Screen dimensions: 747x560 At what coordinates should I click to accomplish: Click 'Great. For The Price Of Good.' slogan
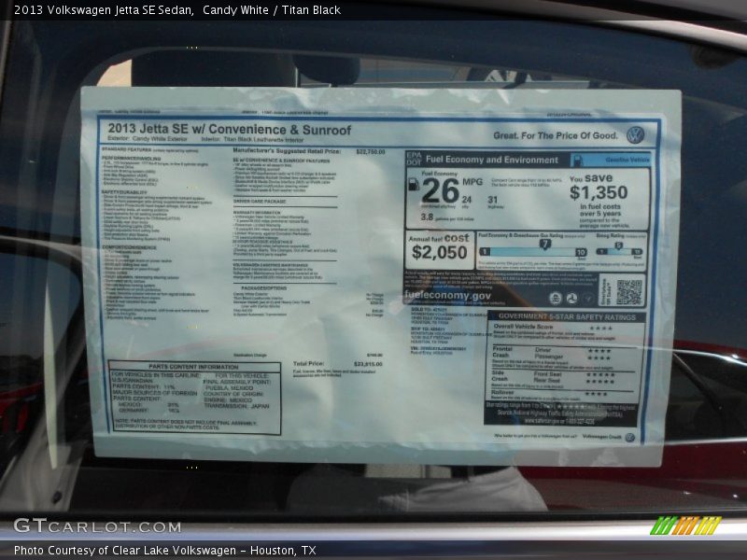556,135
